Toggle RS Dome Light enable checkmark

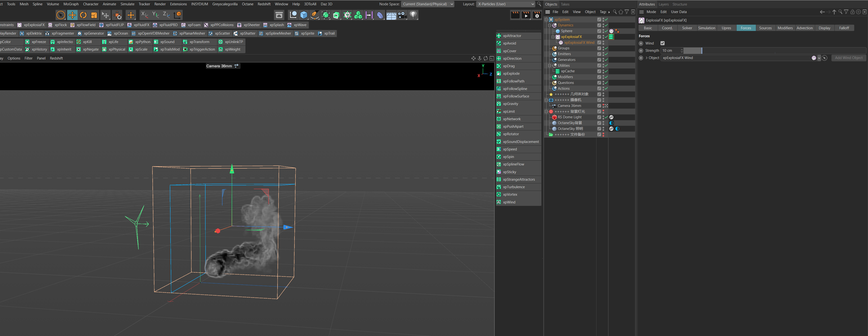point(606,117)
